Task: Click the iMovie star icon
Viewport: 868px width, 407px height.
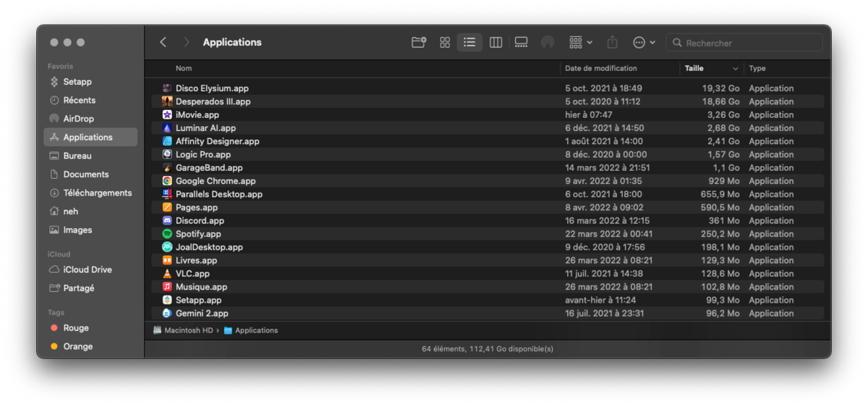Action: (x=167, y=114)
